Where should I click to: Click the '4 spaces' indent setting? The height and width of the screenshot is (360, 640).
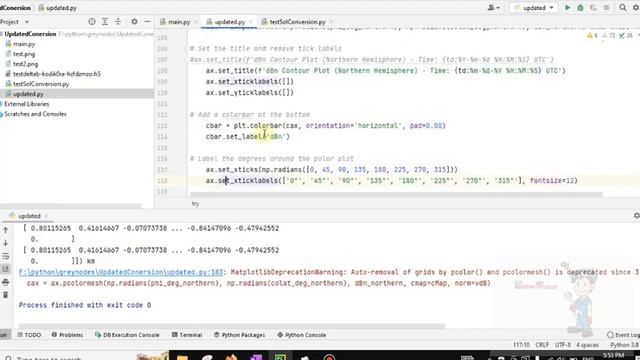click(587, 345)
